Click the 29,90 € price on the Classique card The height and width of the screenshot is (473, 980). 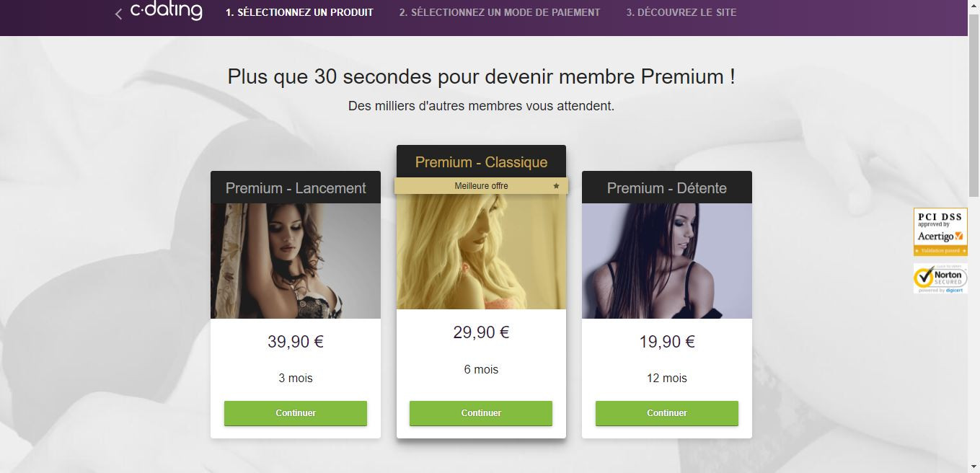(x=481, y=332)
